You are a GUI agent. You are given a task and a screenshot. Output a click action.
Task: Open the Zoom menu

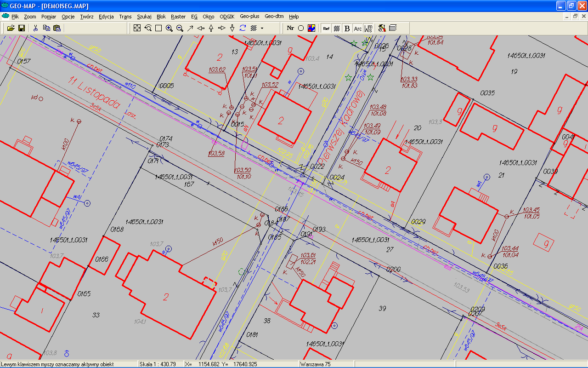click(30, 17)
